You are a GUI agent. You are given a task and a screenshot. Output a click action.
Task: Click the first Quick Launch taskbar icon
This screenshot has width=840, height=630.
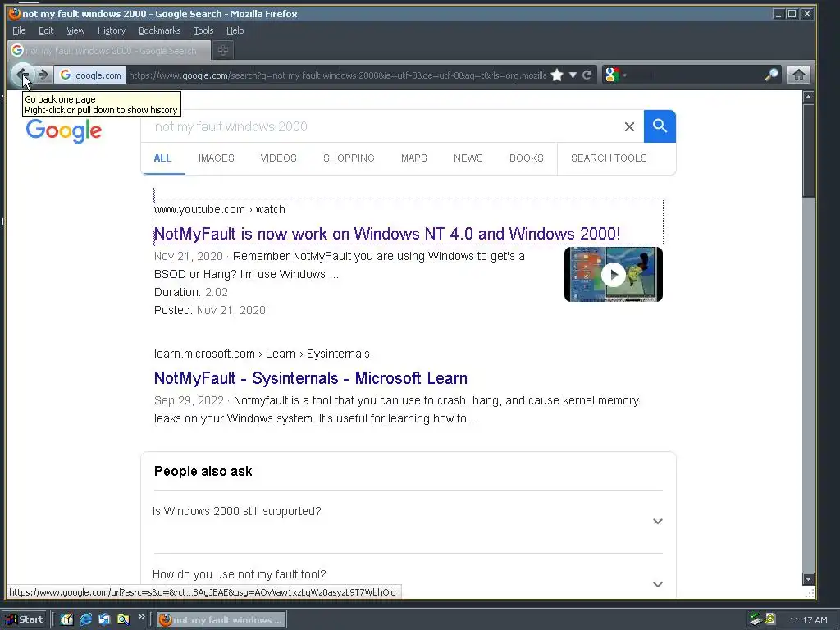pyautogui.click(x=66, y=619)
